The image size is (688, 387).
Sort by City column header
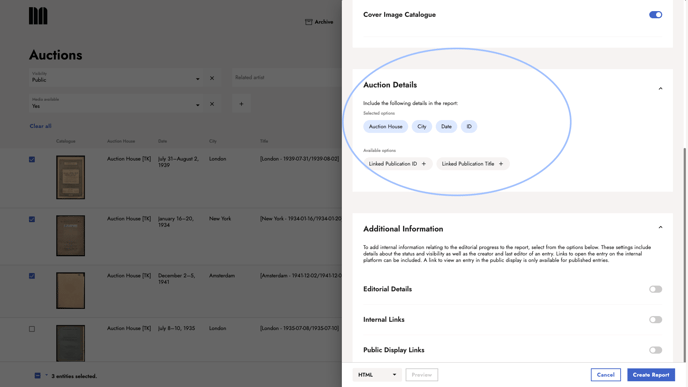point(213,141)
